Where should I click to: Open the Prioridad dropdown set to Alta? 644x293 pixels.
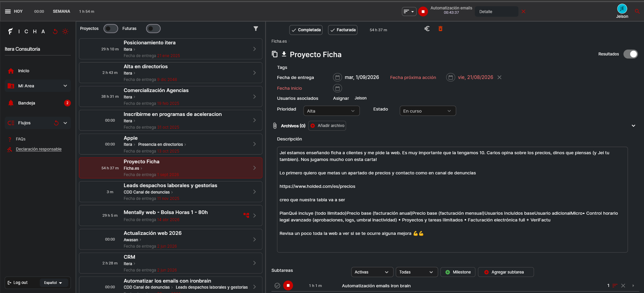click(331, 111)
